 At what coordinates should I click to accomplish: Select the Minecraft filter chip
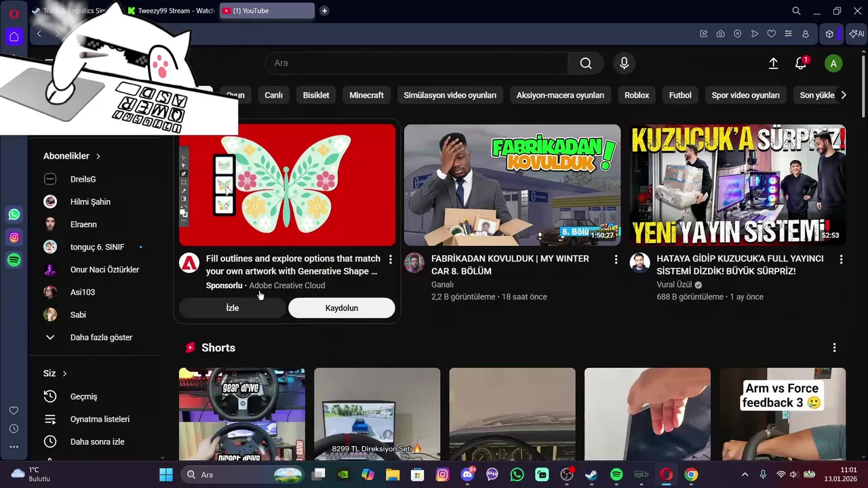pyautogui.click(x=366, y=96)
